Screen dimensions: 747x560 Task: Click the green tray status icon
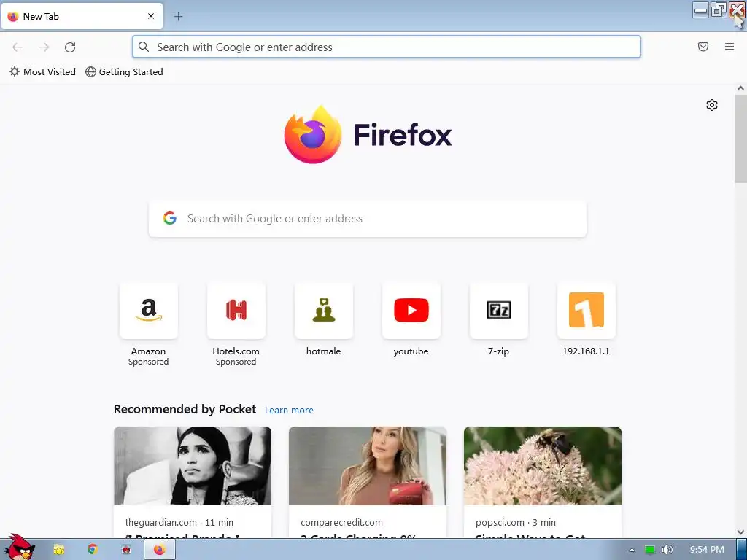pos(649,550)
